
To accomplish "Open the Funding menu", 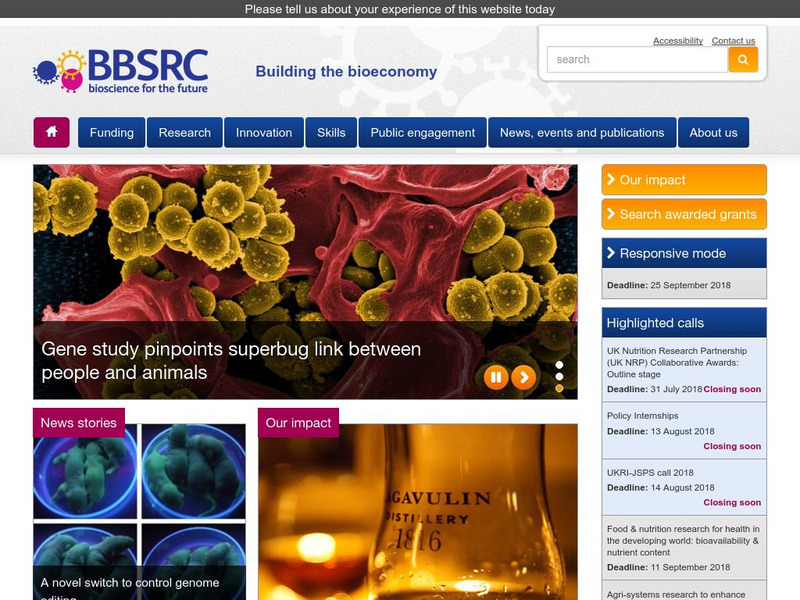I will pyautogui.click(x=113, y=131).
